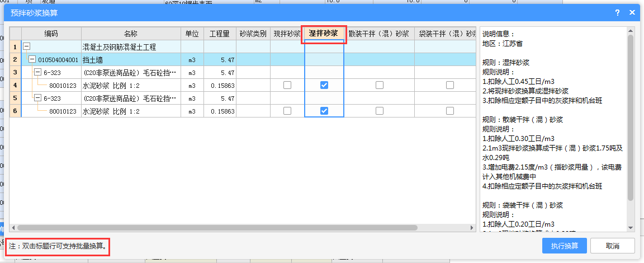Image resolution: width=644 pixels, height=263 pixels.
Task: Click the 取消 button
Action: pos(612,246)
